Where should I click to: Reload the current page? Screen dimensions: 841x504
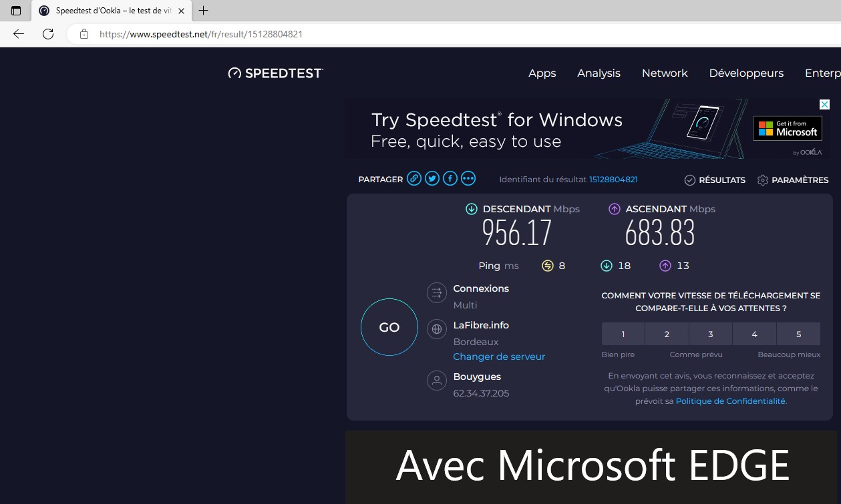(48, 34)
